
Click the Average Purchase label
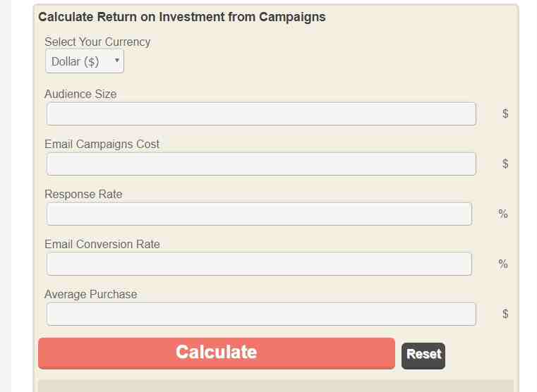pyautogui.click(x=91, y=294)
